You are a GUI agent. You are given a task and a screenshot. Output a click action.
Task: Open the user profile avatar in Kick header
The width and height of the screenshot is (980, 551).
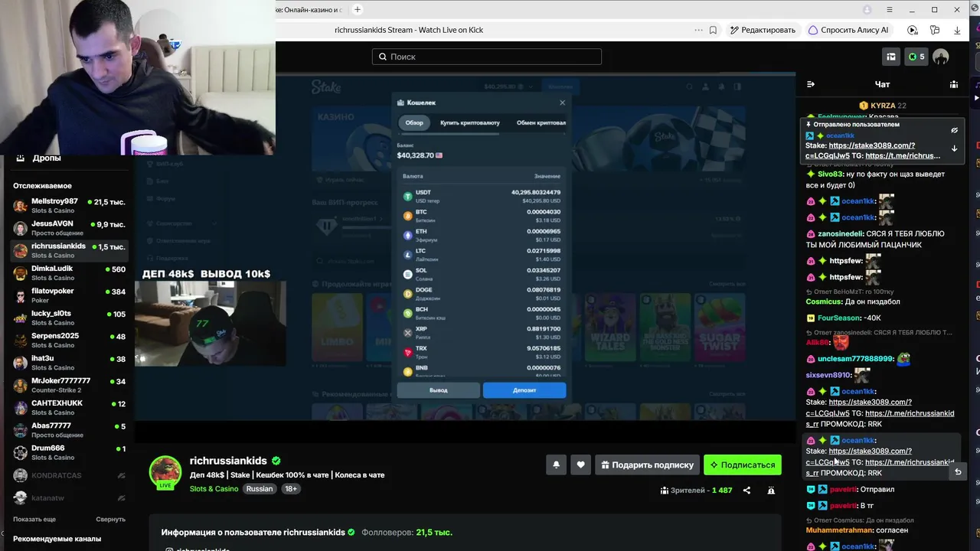coord(941,57)
